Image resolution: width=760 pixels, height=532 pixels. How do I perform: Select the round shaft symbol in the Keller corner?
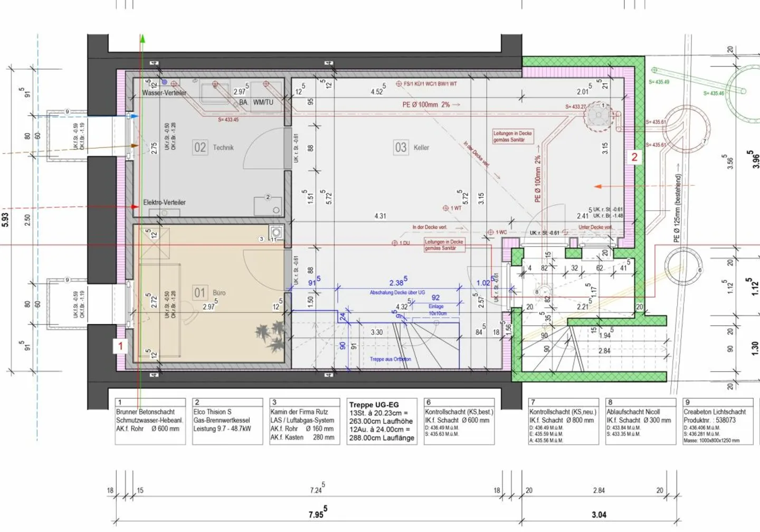[x=598, y=116]
